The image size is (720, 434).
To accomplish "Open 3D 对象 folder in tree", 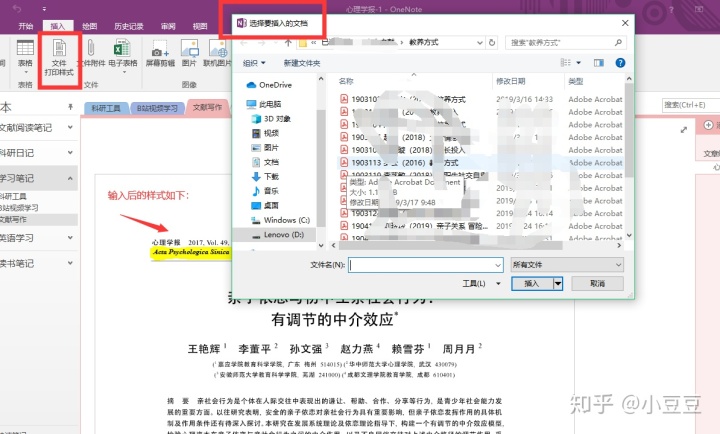I will [271, 119].
